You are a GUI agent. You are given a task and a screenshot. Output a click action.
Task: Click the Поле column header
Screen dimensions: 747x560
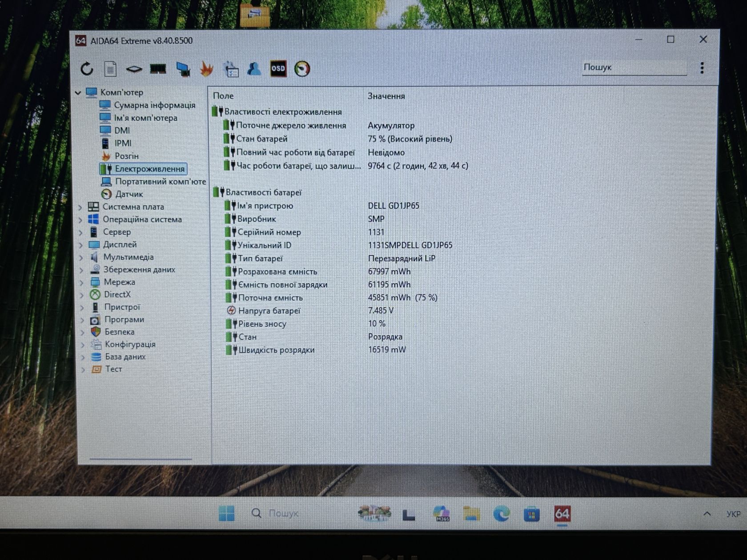click(223, 96)
